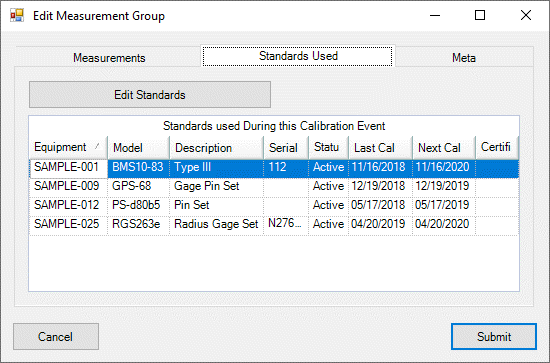The image size is (550, 363).
Task: Minimize the Edit Measurement Group window
Action: point(435,15)
